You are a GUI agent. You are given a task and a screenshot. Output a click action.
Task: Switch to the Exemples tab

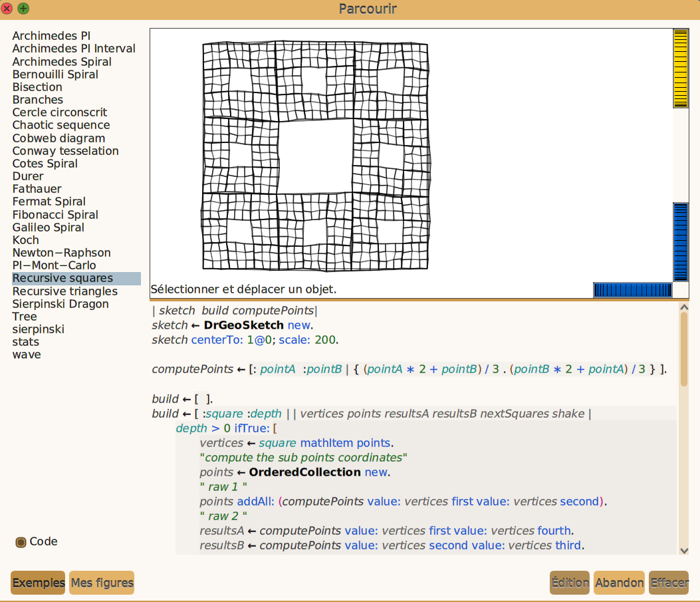(x=38, y=583)
